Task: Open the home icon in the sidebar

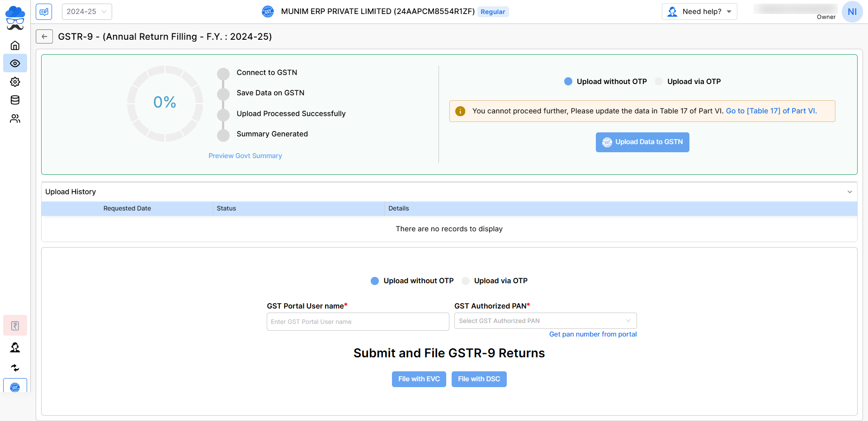Action: coord(15,46)
